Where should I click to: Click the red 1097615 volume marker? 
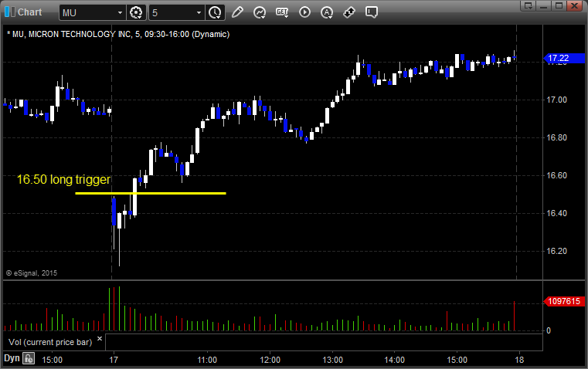(x=563, y=301)
